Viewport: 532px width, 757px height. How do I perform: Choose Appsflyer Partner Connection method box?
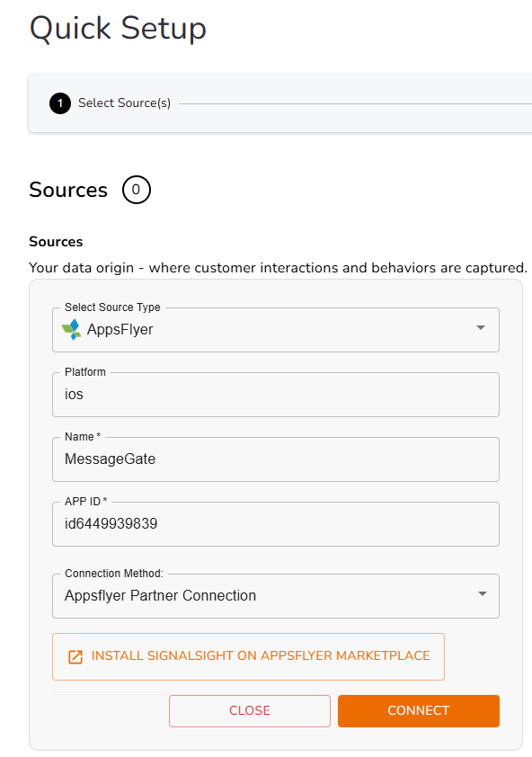pyautogui.click(x=276, y=596)
